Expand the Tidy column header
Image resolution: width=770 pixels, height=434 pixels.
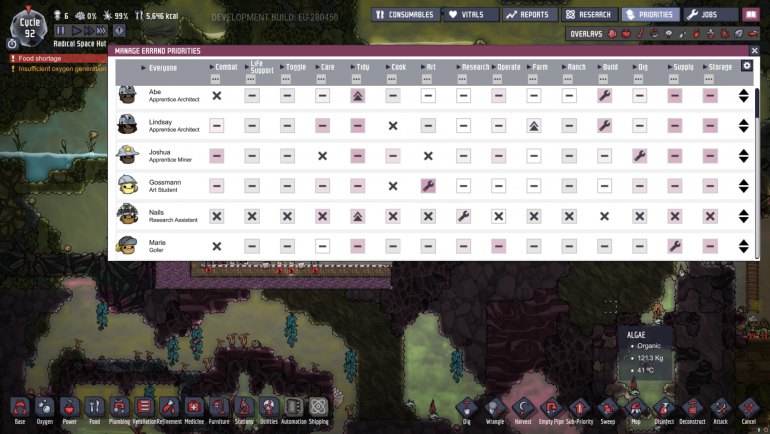[360, 67]
